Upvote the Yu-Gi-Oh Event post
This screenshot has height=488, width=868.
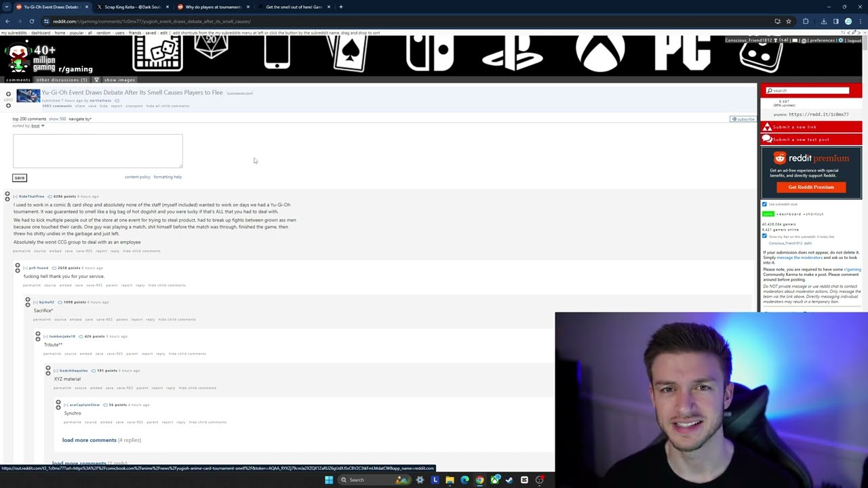pos(8,94)
